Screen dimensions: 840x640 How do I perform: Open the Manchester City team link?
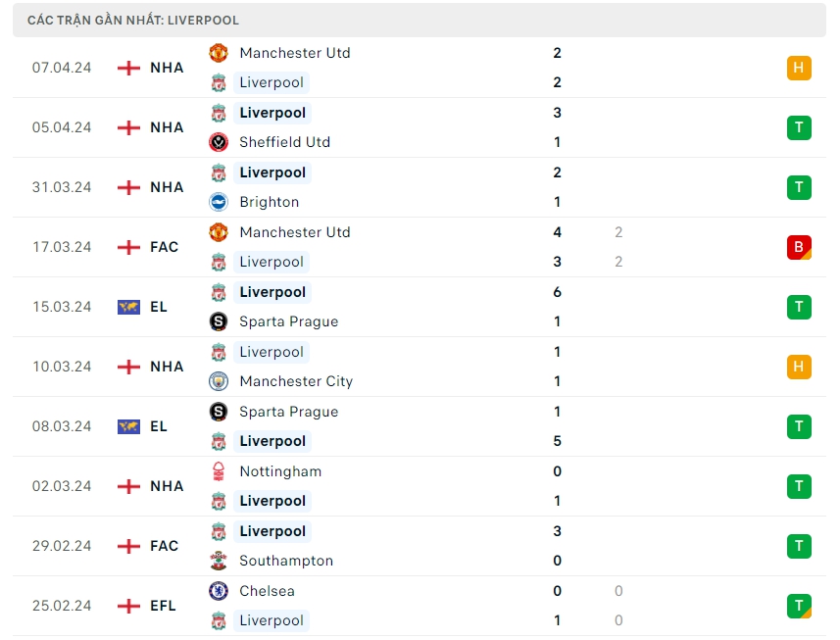(296, 381)
